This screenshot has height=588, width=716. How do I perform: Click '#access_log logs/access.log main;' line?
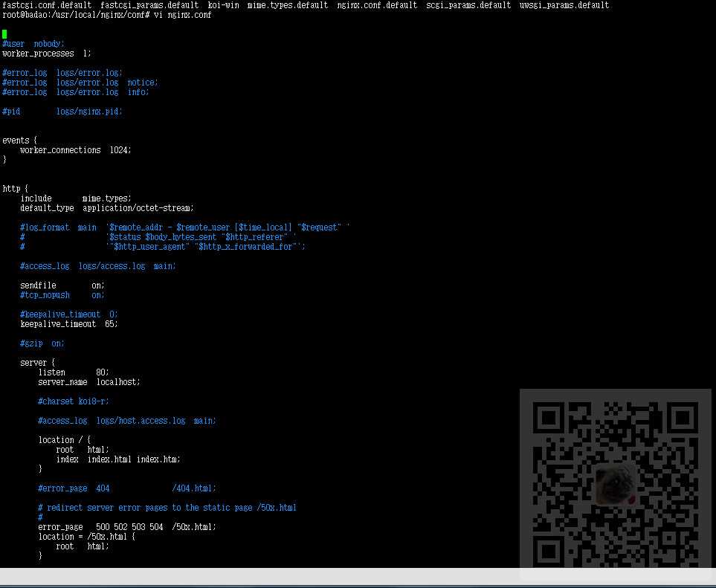click(x=98, y=266)
